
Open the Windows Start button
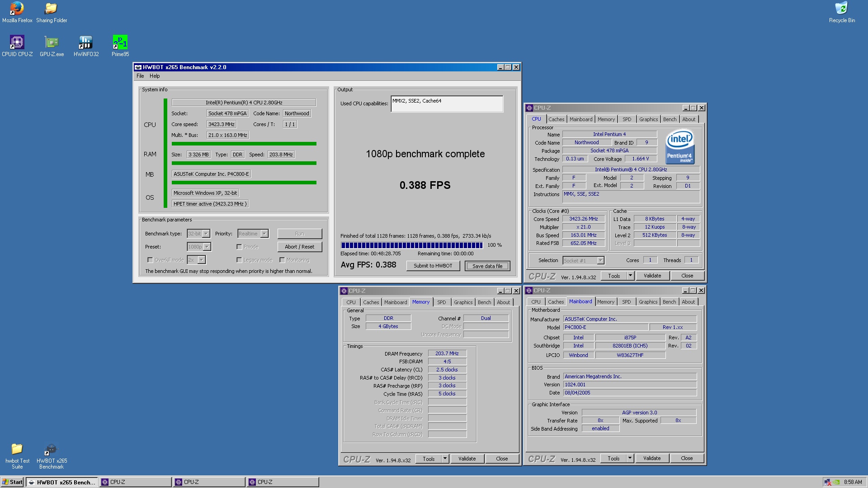[12, 482]
